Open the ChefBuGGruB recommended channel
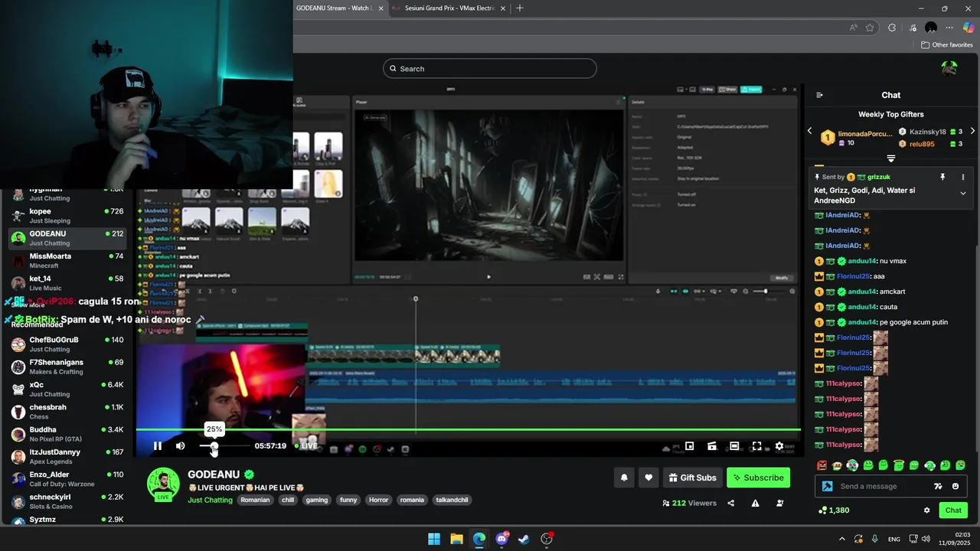The height and width of the screenshot is (551, 980). click(68, 344)
